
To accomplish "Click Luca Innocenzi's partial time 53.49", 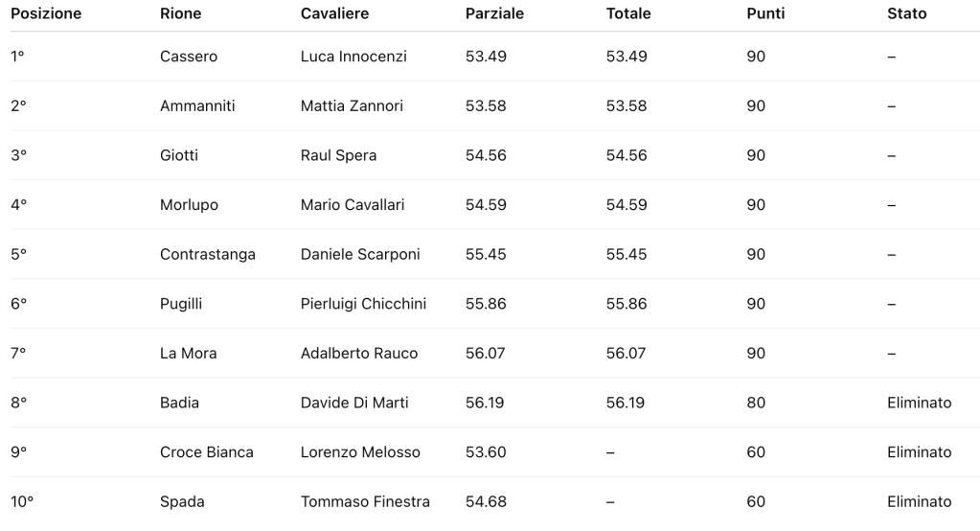I will [x=486, y=57].
